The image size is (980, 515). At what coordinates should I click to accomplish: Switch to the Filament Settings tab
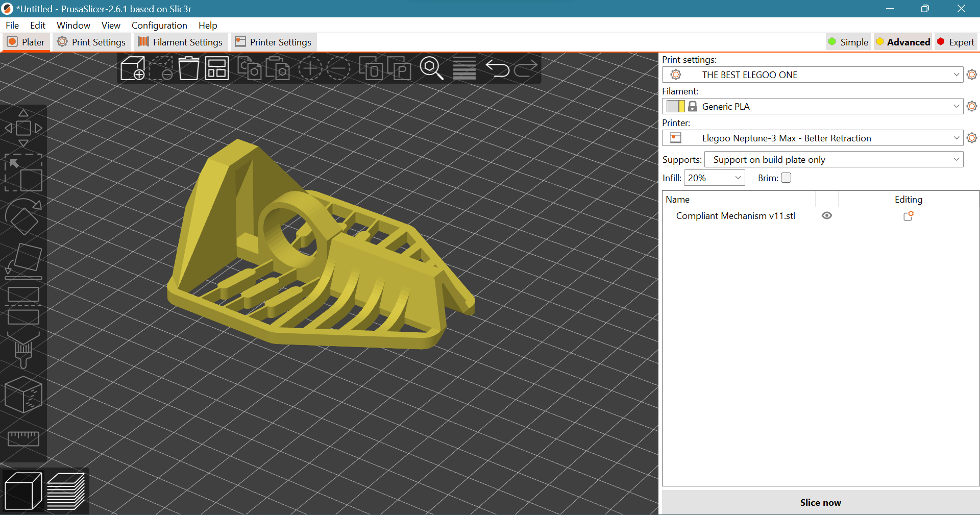click(x=180, y=42)
